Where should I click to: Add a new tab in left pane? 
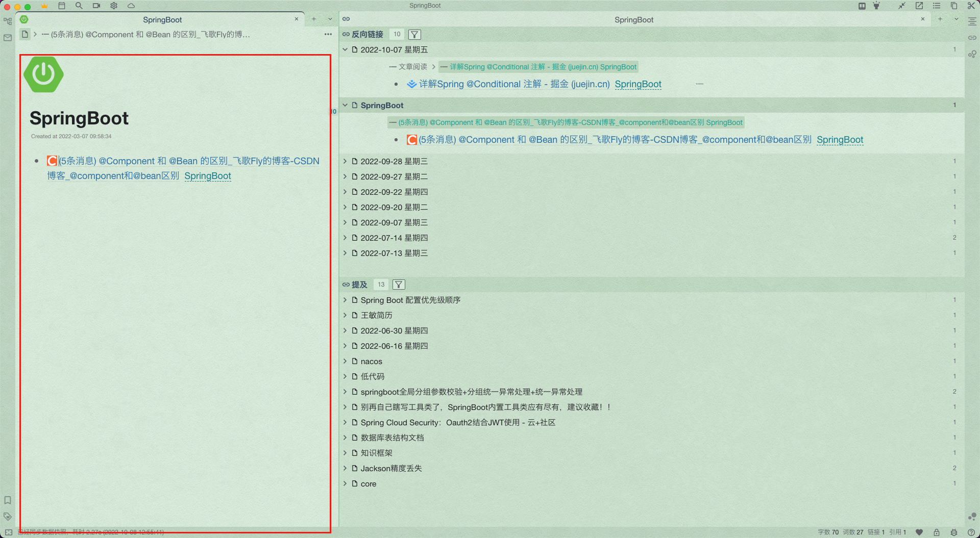[314, 19]
